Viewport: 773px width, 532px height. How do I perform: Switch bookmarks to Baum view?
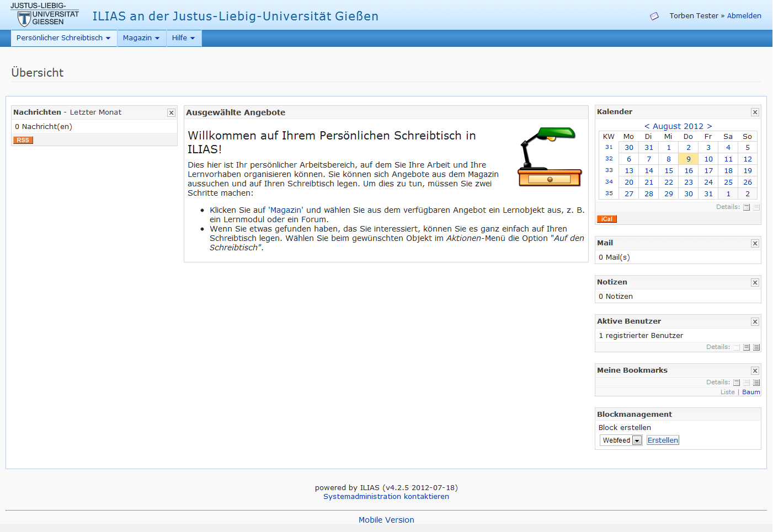point(751,392)
